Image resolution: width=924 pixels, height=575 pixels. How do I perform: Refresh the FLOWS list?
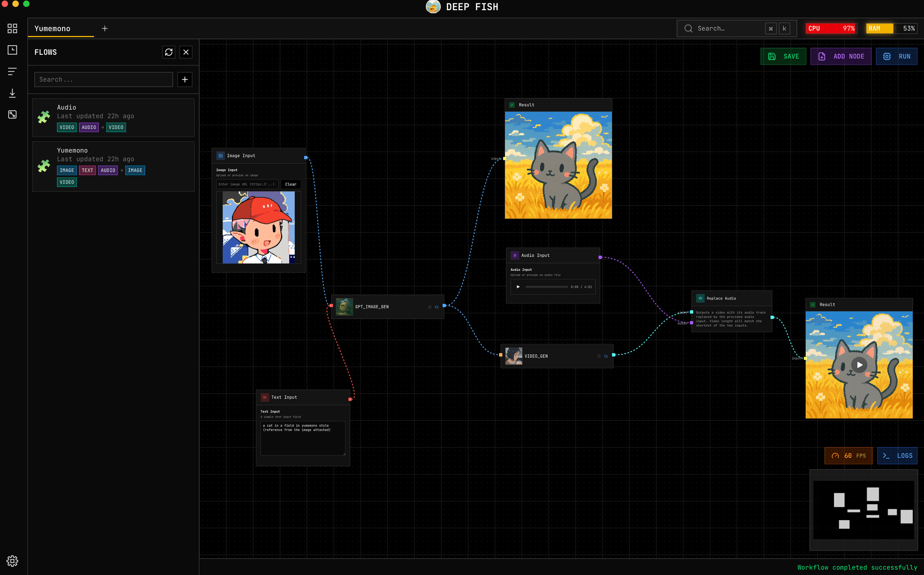point(168,52)
